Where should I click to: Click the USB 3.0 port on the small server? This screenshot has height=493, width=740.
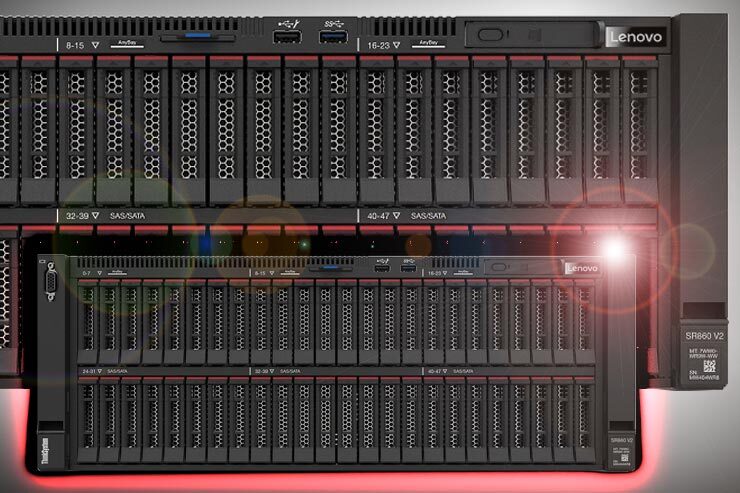click(x=407, y=267)
